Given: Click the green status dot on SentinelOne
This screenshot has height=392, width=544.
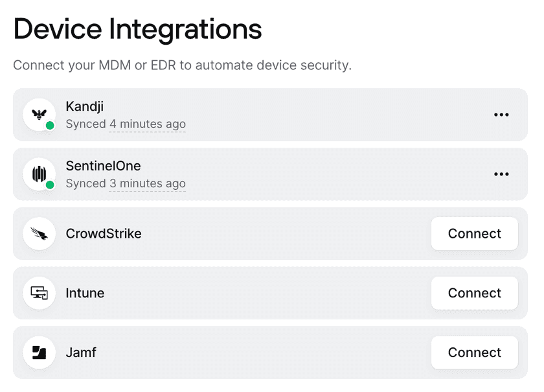Looking at the screenshot, I should [50, 185].
